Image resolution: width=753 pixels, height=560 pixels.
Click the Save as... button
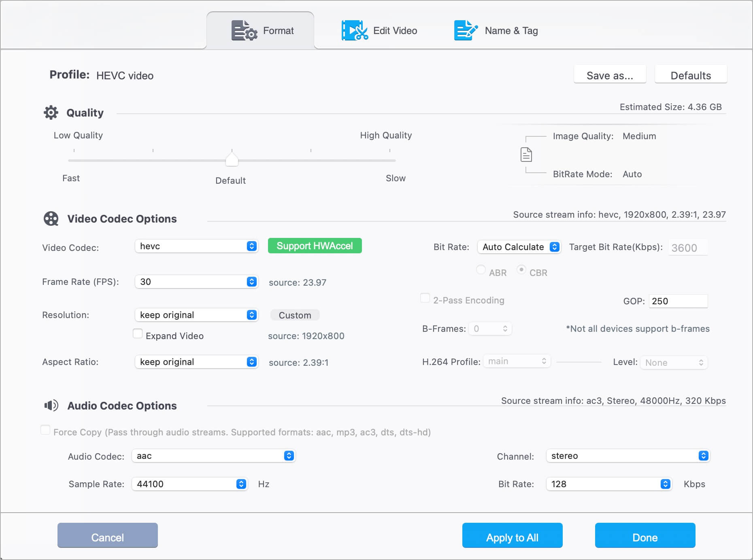tap(610, 76)
